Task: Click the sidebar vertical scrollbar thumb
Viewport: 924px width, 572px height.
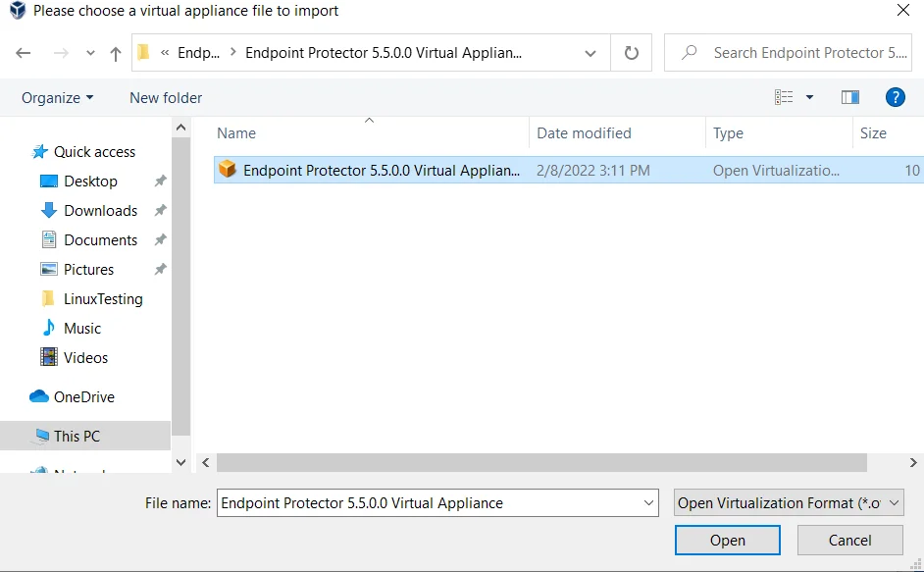Action: 180,286
